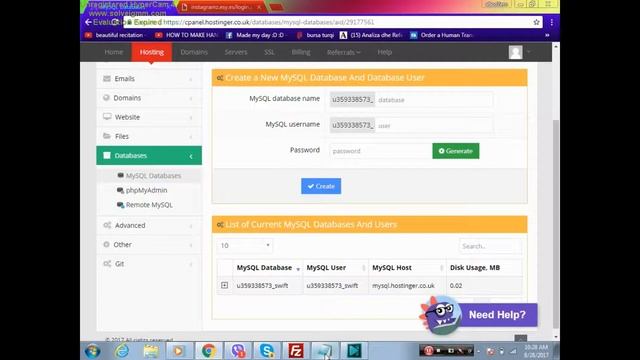Click the Website monitor icon
The height and width of the screenshot is (360, 640).
tap(107, 117)
